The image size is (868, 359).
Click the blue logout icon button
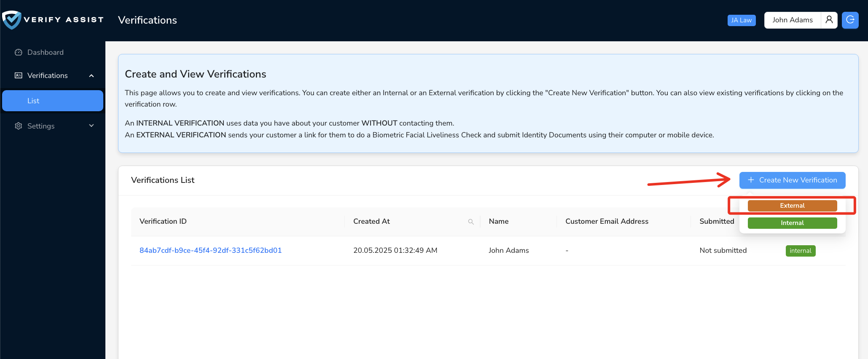pos(850,20)
